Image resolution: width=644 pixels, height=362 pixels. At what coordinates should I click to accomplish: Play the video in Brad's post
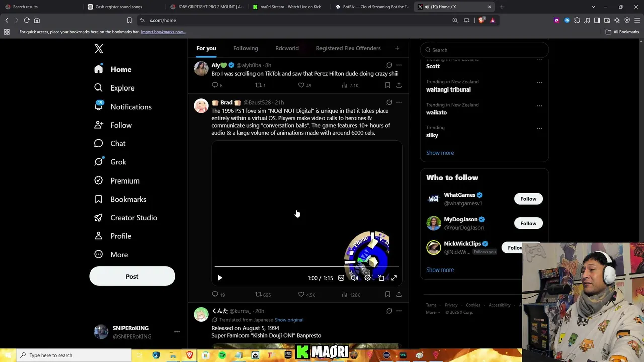coord(220,278)
